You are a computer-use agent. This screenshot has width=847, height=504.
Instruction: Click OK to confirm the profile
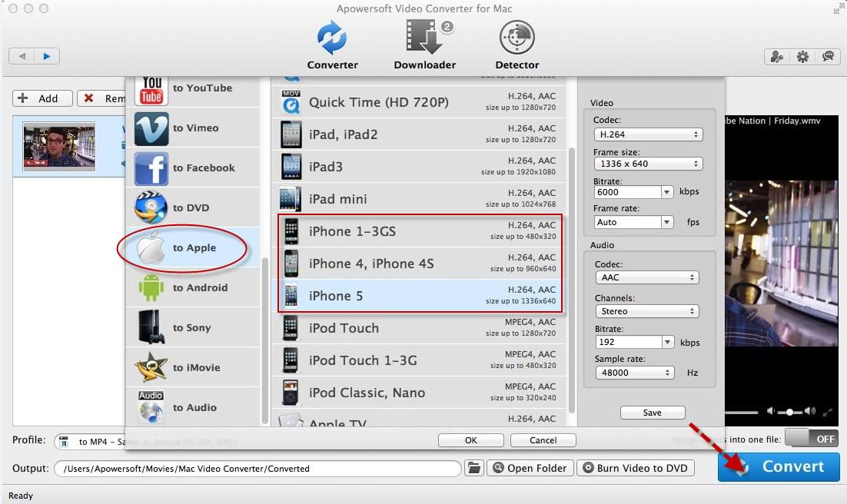tap(470, 440)
